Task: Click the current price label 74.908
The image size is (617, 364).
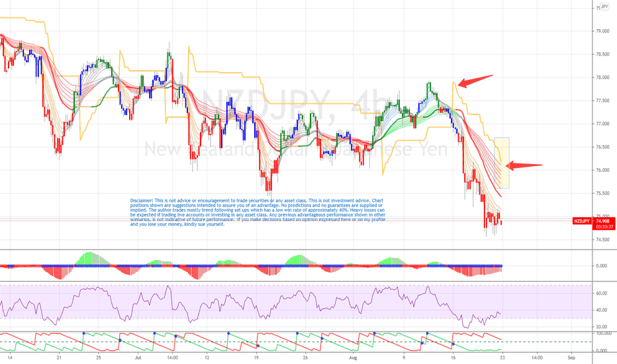Action: click(x=602, y=221)
